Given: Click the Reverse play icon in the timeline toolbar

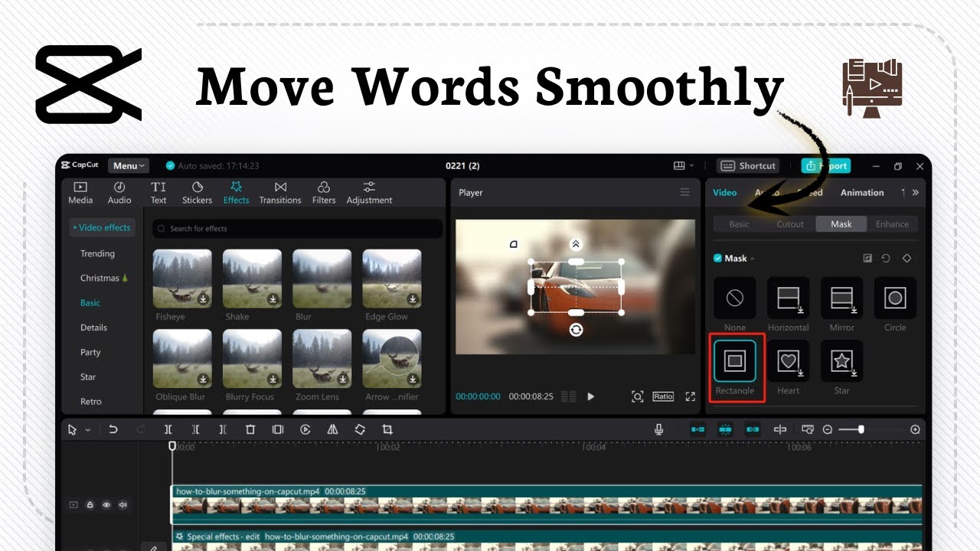Looking at the screenshot, I should tap(305, 430).
